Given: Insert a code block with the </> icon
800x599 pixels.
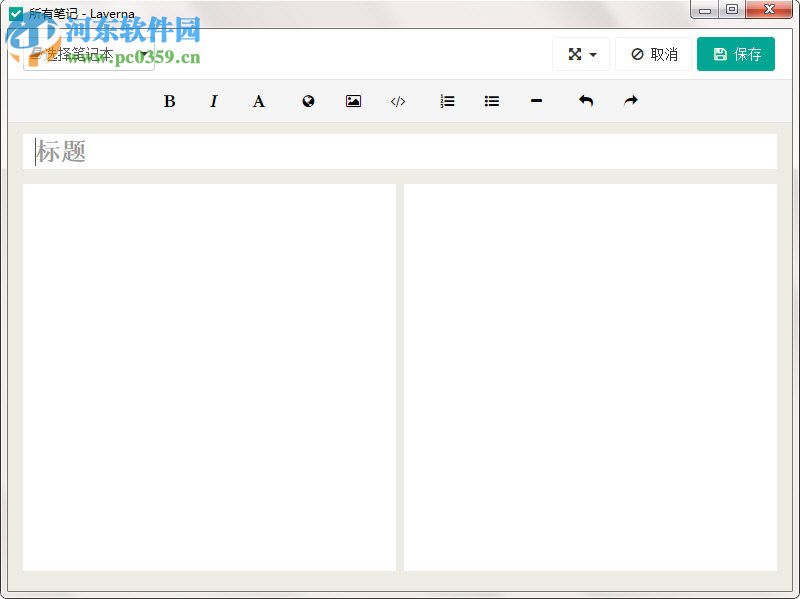Looking at the screenshot, I should coord(398,101).
